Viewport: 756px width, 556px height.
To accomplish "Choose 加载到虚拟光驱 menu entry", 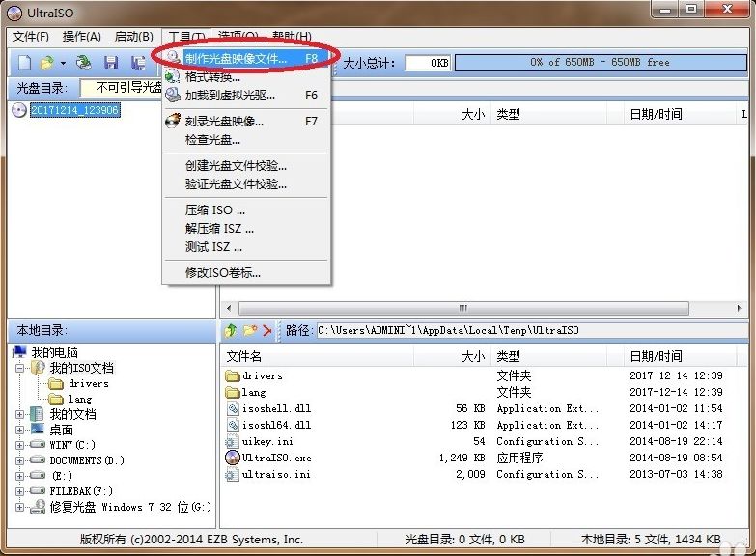I will coord(246,95).
